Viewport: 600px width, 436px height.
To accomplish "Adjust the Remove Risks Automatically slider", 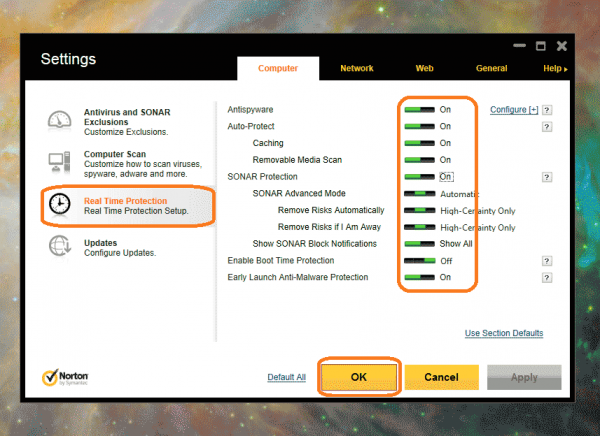I will 419,210.
